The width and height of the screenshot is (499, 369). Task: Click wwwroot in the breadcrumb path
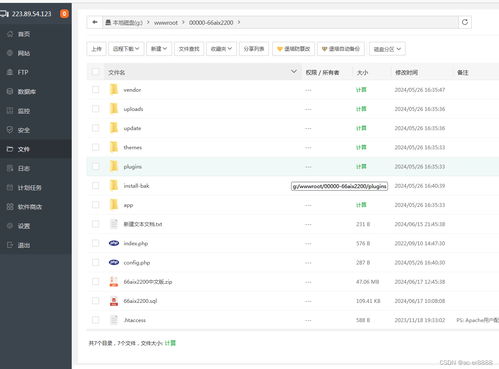(x=166, y=23)
